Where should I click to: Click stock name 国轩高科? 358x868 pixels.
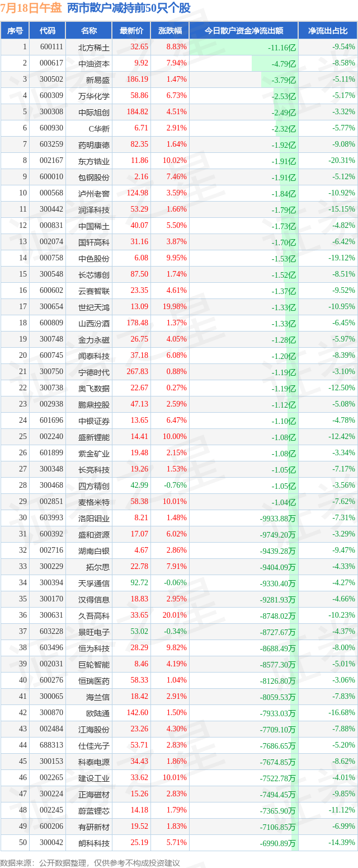94,242
